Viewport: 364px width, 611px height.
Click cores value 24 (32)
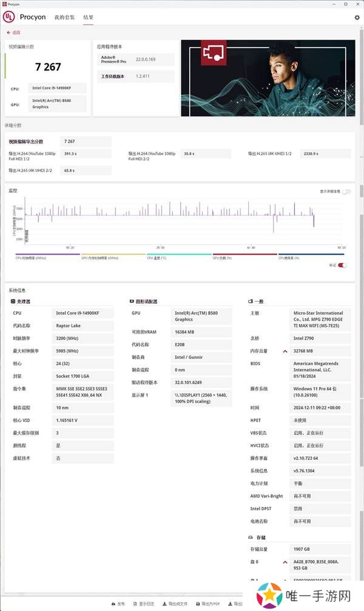(x=83, y=364)
